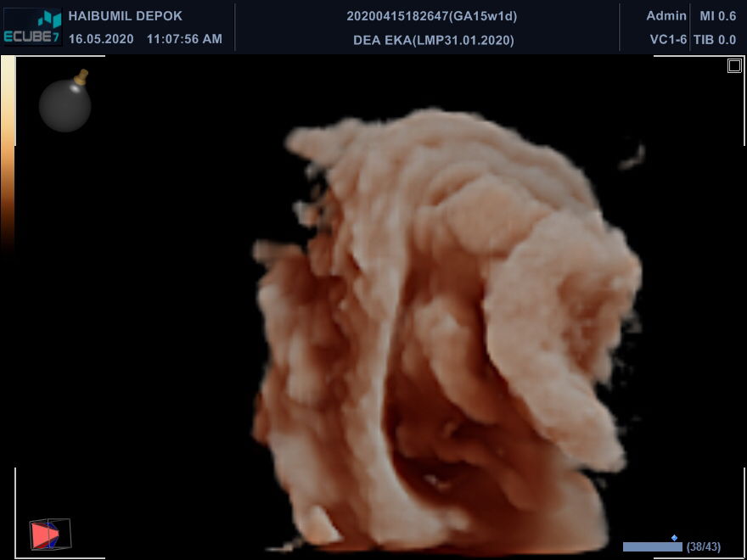Screen dimensions: 747x560
Task: Click patient name DEA EKA(LMP31.01.2020)
Action: click(433, 40)
